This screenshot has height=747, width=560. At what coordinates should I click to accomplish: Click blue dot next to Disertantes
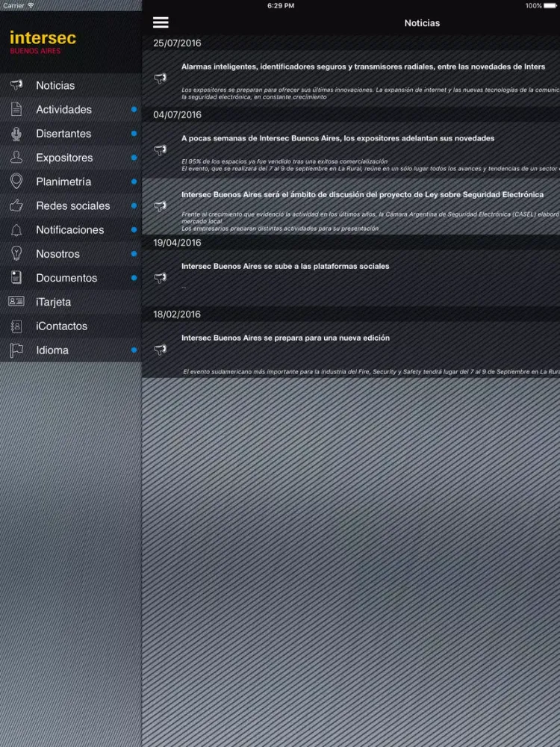pos(134,134)
